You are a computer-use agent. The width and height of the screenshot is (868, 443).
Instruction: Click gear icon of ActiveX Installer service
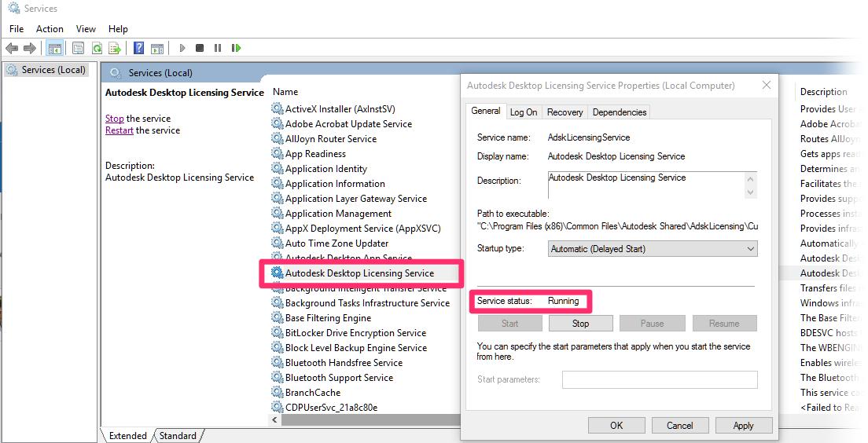278,108
